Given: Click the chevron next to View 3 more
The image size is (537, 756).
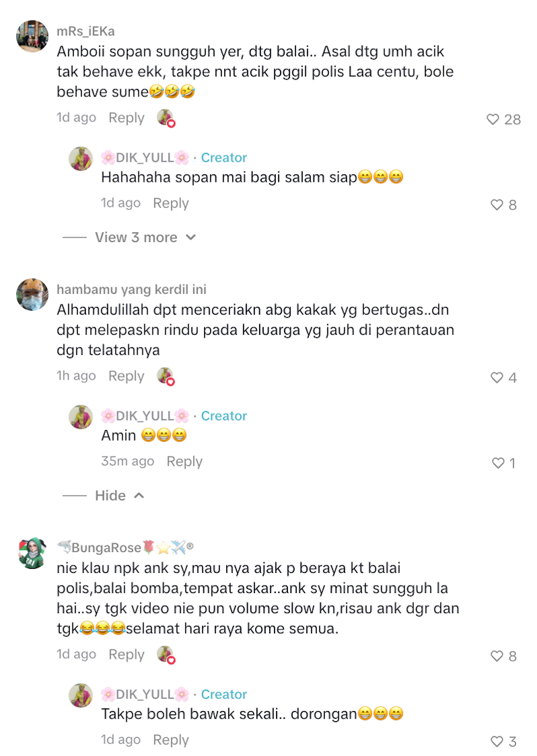Looking at the screenshot, I should click(x=191, y=237).
